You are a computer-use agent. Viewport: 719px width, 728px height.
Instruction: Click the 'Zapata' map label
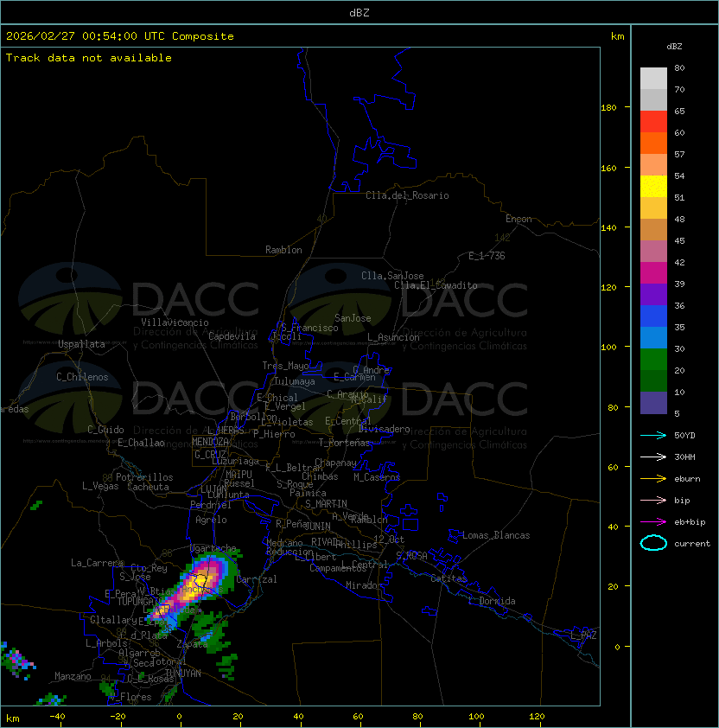click(192, 644)
